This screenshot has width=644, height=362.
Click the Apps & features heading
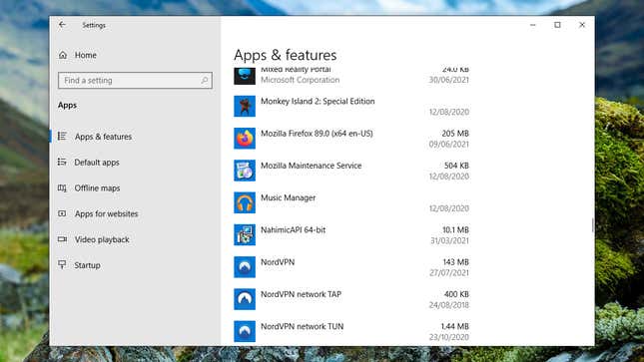(x=286, y=55)
